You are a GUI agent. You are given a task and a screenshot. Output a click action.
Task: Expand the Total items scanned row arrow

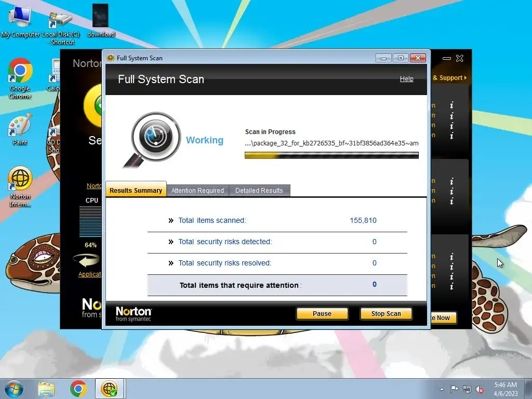click(x=171, y=220)
